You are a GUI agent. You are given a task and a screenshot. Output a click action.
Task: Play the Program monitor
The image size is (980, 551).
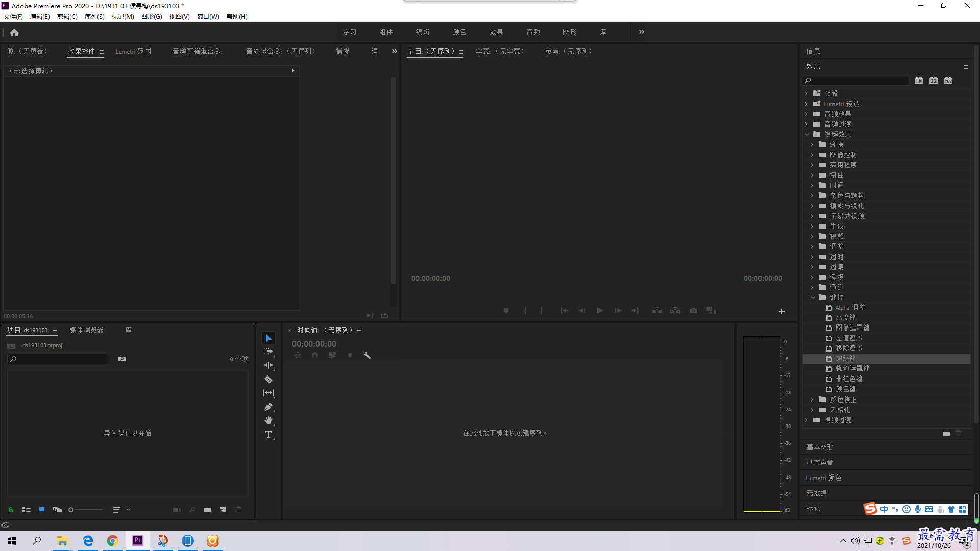tap(600, 310)
